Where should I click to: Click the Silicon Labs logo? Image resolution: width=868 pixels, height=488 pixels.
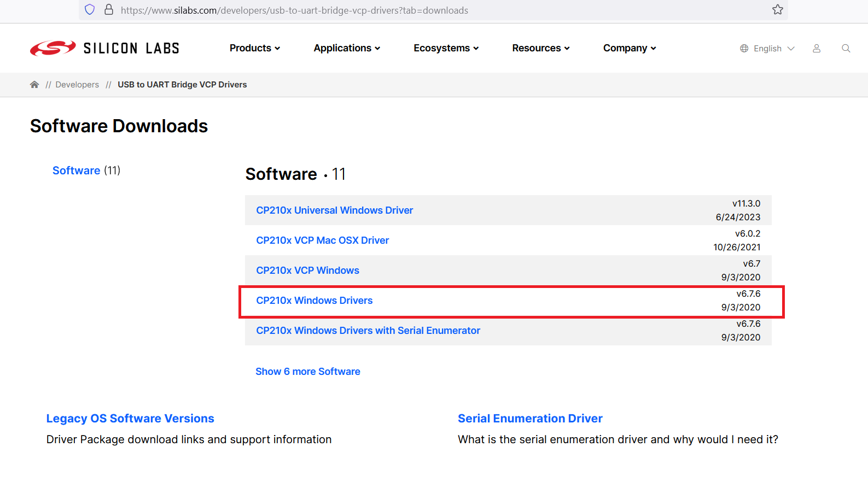coord(104,48)
